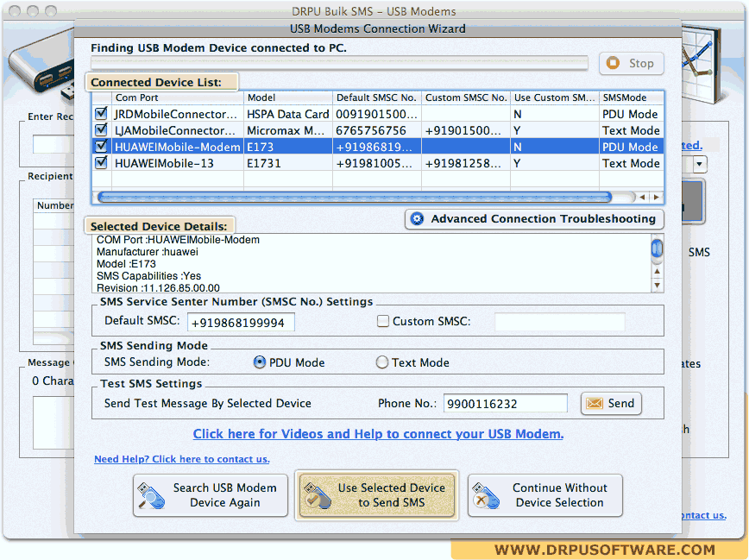Viewport: 749px width, 560px height.
Task: Click the Phone No. input field
Action: (506, 404)
